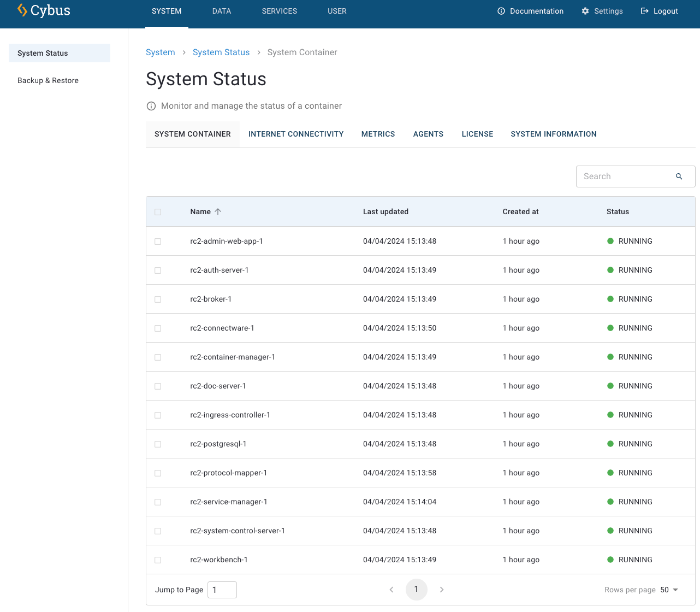
Task: Toggle the select-all checkbox in table header
Action: [x=158, y=212]
